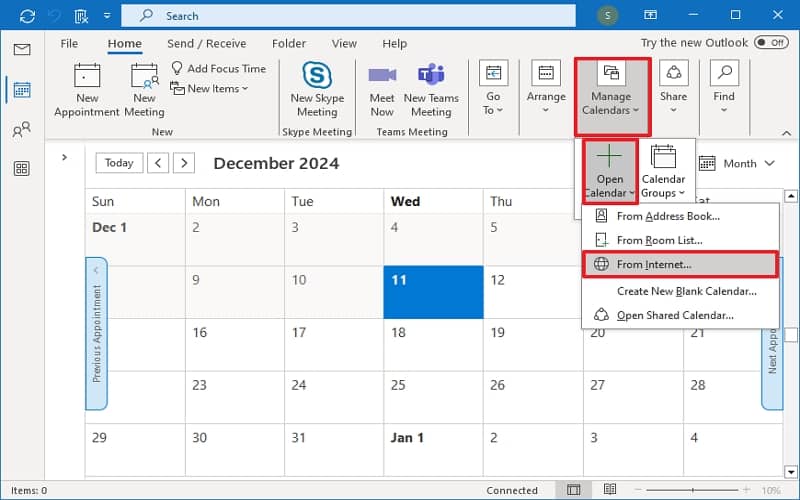This screenshot has width=800, height=500.
Task: Toggle Try the new Outlook switch
Action: (771, 42)
